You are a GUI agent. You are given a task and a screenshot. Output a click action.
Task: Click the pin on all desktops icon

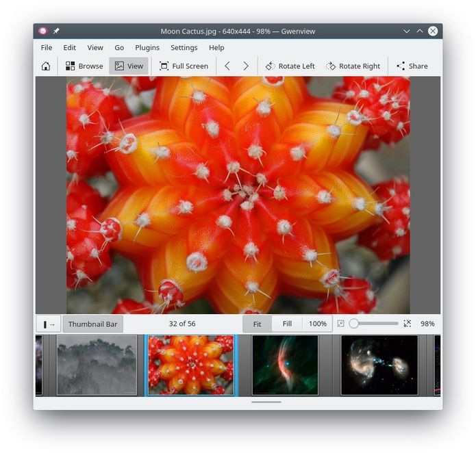point(56,31)
